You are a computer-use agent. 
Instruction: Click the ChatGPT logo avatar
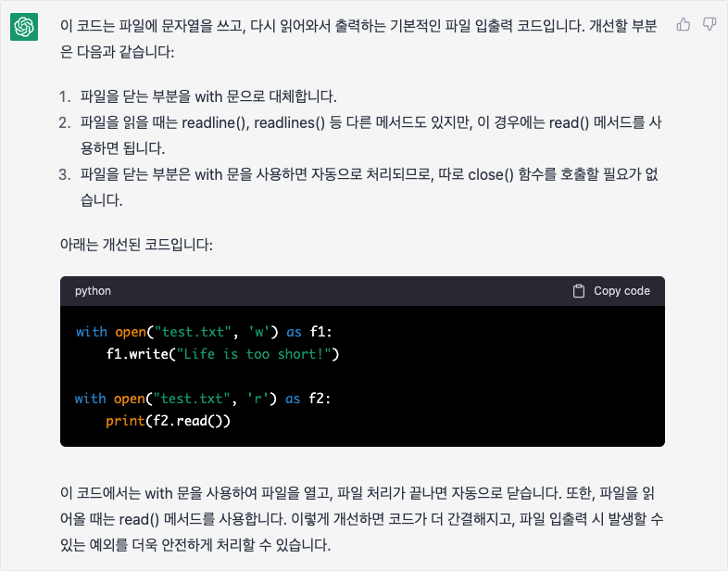[x=24, y=28]
